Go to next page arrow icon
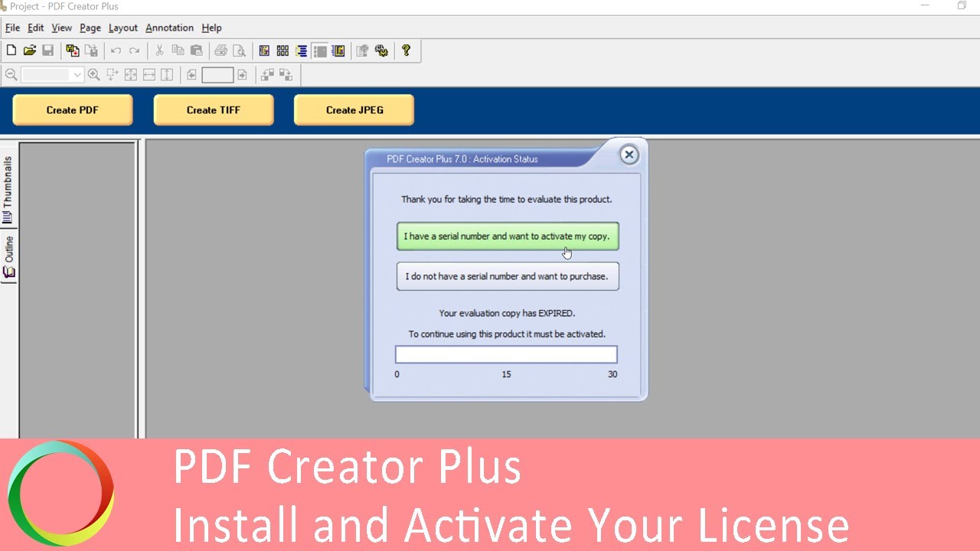The height and width of the screenshot is (551, 980). pos(242,74)
